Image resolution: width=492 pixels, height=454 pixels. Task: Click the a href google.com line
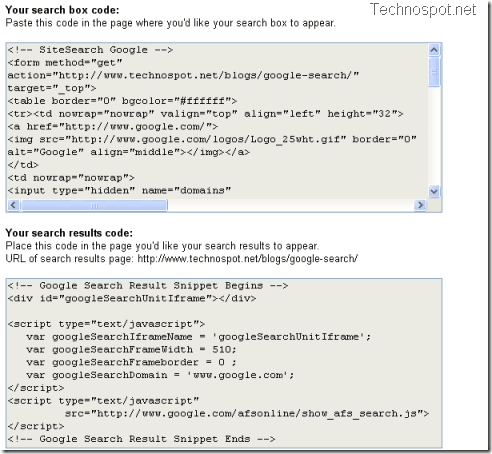113,127
